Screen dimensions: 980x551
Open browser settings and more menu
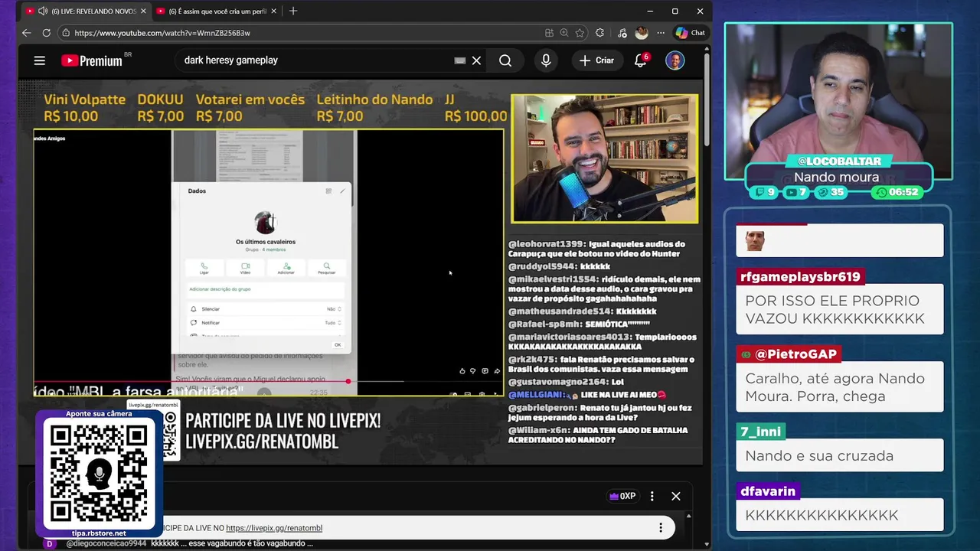pos(661,33)
